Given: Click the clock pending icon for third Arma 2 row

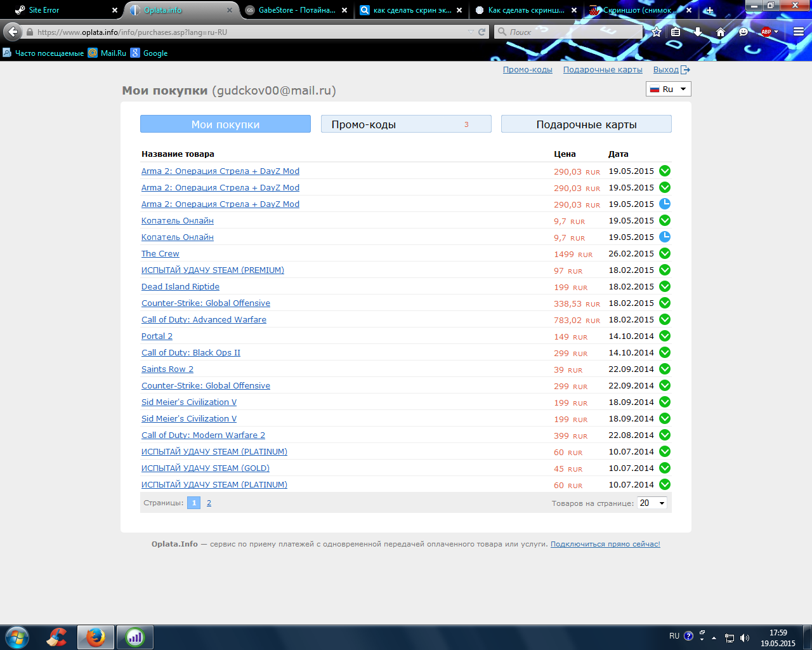Looking at the screenshot, I should 665,204.
